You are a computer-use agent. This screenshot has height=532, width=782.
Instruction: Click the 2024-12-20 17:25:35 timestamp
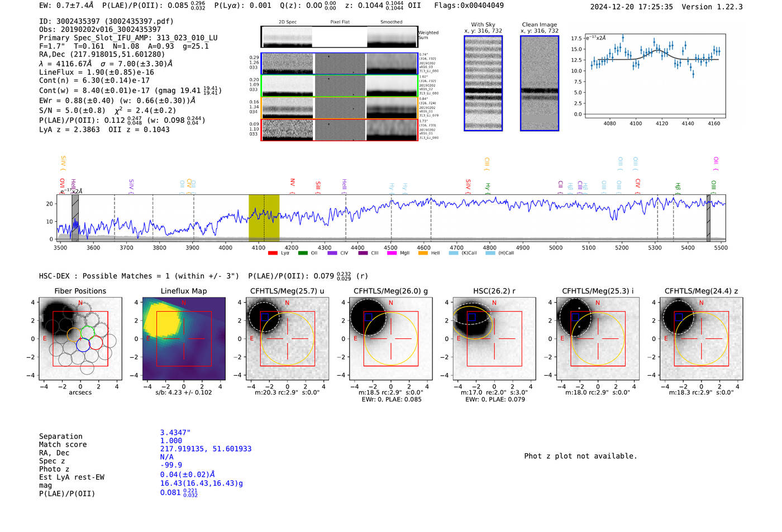(632, 7)
